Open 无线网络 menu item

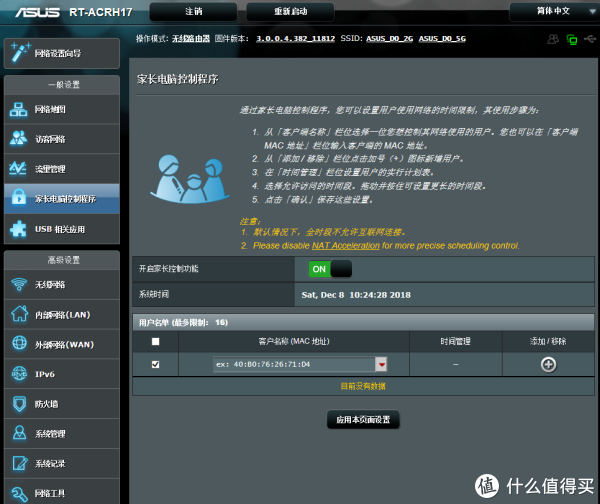click(62, 285)
